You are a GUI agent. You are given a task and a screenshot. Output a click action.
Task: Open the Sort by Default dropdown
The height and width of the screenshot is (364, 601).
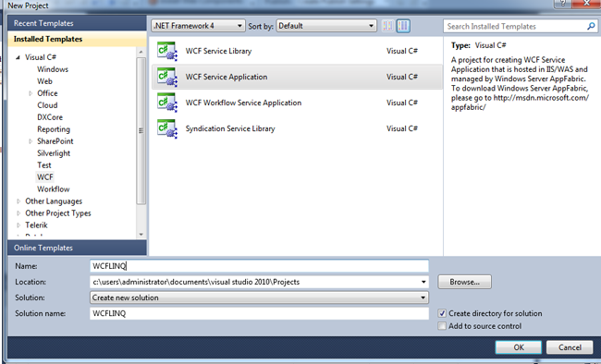(x=326, y=26)
